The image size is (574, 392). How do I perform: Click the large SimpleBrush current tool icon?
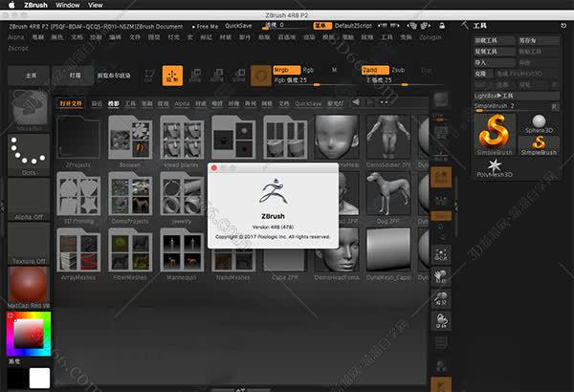tap(495, 134)
